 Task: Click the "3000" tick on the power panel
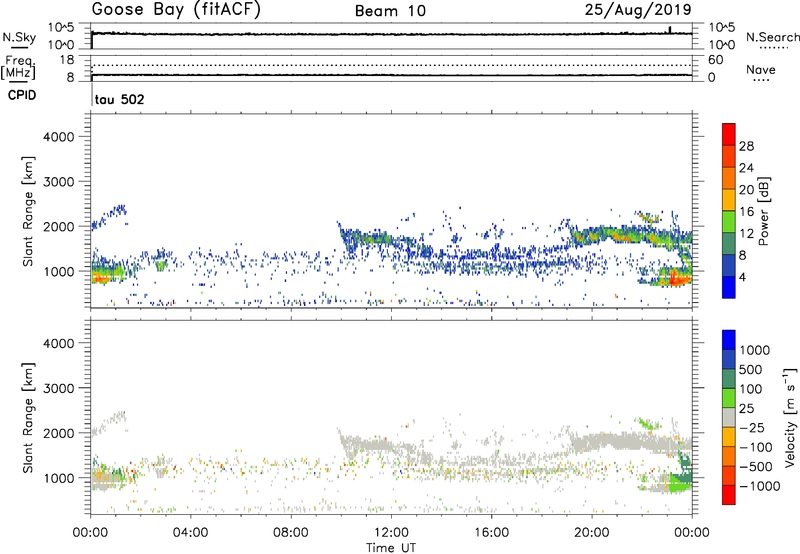click(x=59, y=182)
